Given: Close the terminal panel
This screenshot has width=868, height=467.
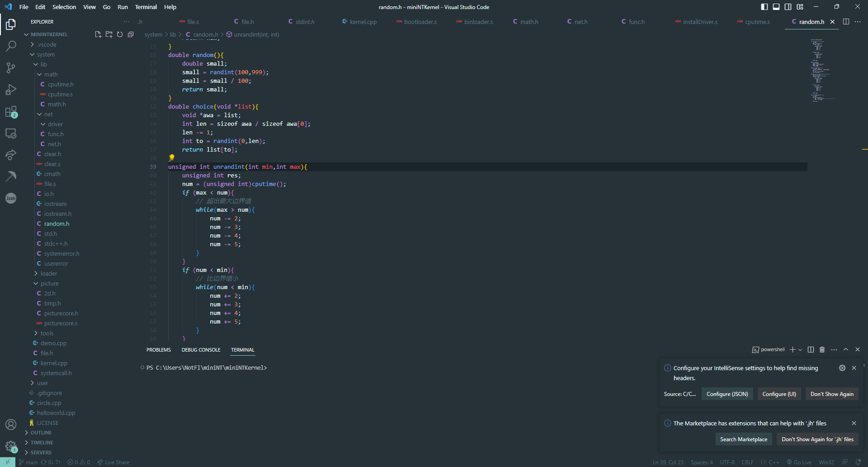Looking at the screenshot, I should [x=858, y=350].
